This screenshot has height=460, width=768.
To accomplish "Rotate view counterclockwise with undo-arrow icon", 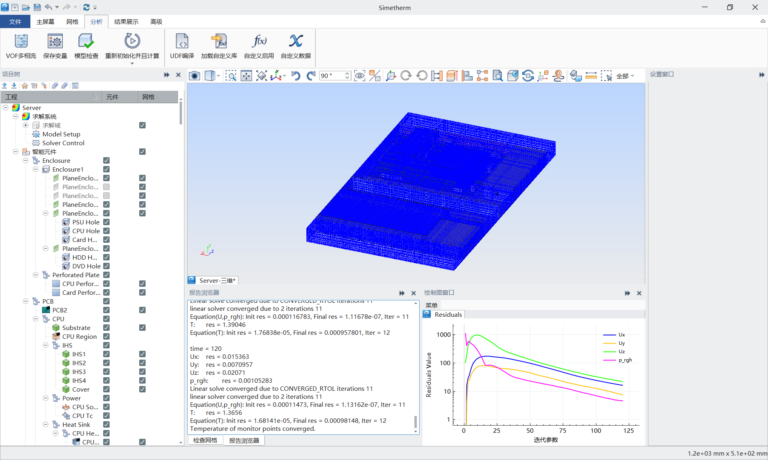I will 295,75.
